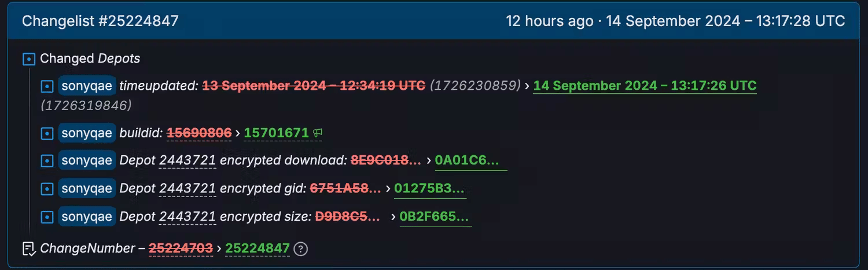Expand truncated new size hash 0B2F665...
Screen dimensions: 868x270
pyautogui.click(x=435, y=217)
